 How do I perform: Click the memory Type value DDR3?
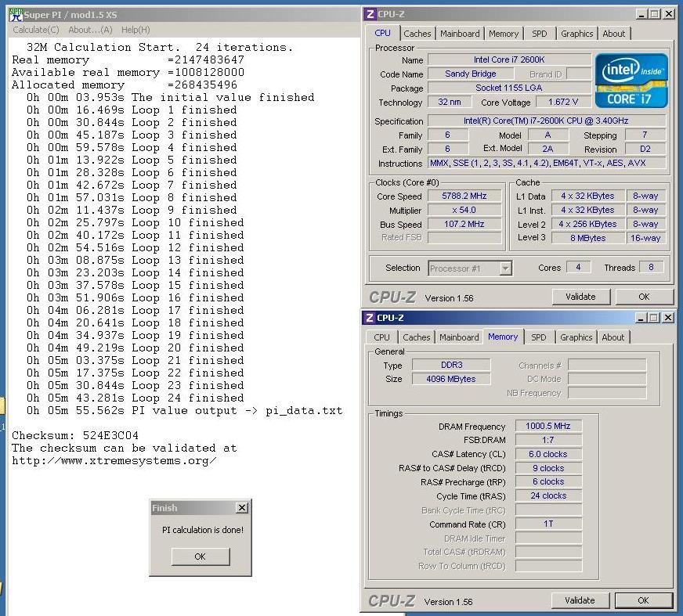[451, 365]
